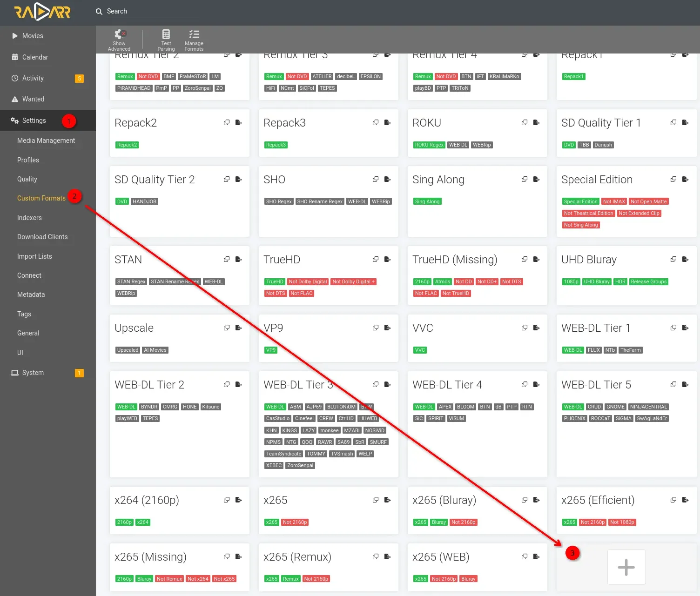Export the SD Quality Tier 2 format
Image resolution: width=700 pixels, height=596 pixels.
(239, 179)
